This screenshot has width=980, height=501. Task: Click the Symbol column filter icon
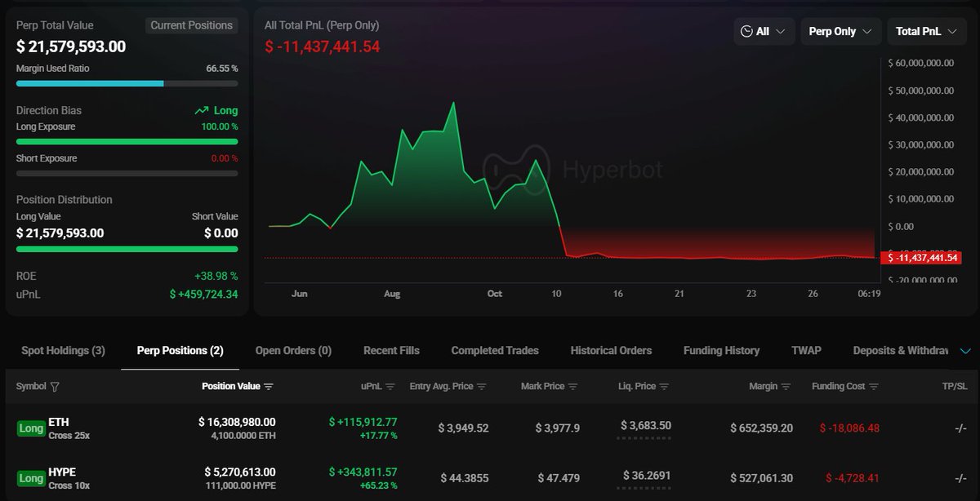pos(55,387)
